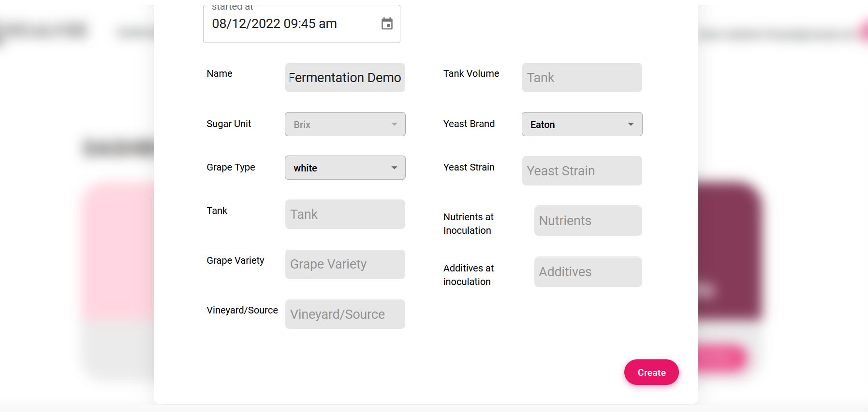The width and height of the screenshot is (868, 412).
Task: Click the Sugar Unit dropdown arrow
Action: (394, 124)
